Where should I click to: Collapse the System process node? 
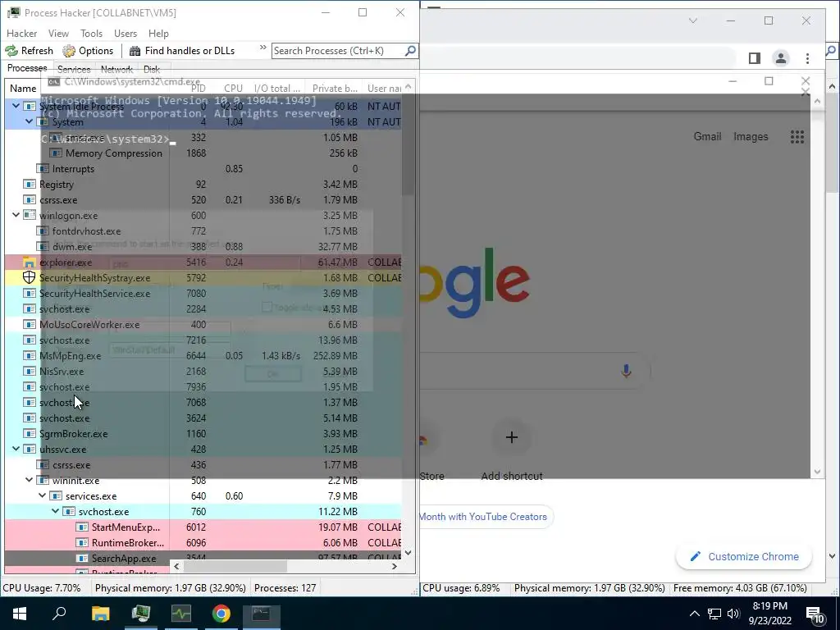29,121
